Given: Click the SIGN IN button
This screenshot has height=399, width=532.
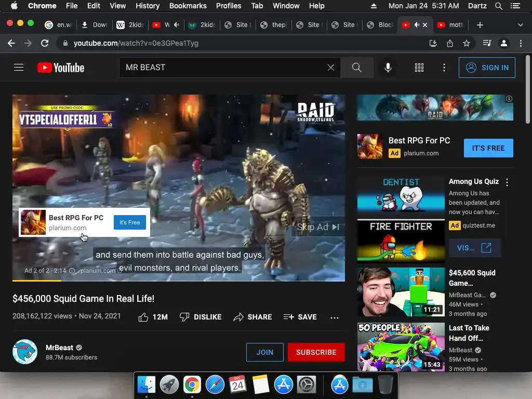Looking at the screenshot, I should (x=487, y=68).
